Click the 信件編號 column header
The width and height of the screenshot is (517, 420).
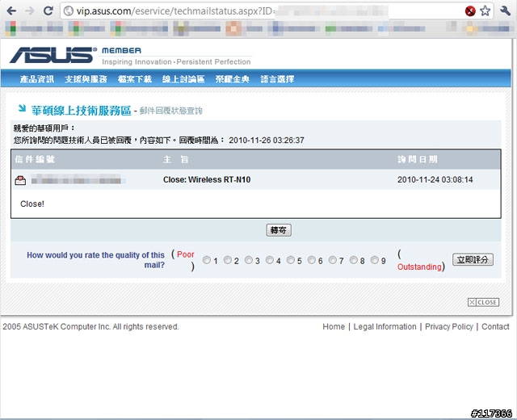point(35,160)
